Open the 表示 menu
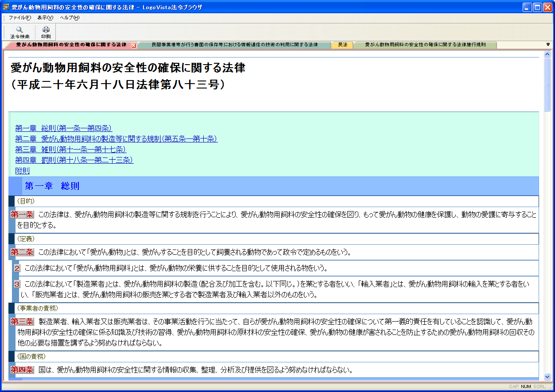 tap(45, 18)
